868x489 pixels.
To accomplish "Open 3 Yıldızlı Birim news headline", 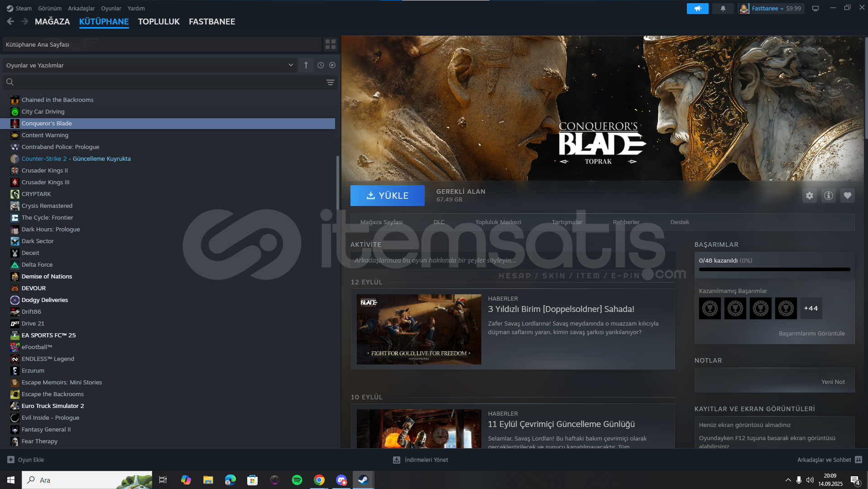I will 561,309.
